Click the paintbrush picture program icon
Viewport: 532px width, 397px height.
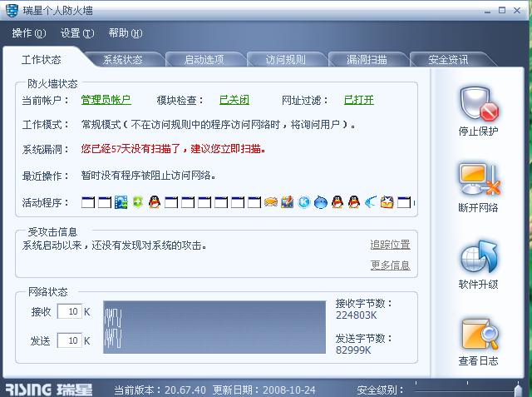287,202
